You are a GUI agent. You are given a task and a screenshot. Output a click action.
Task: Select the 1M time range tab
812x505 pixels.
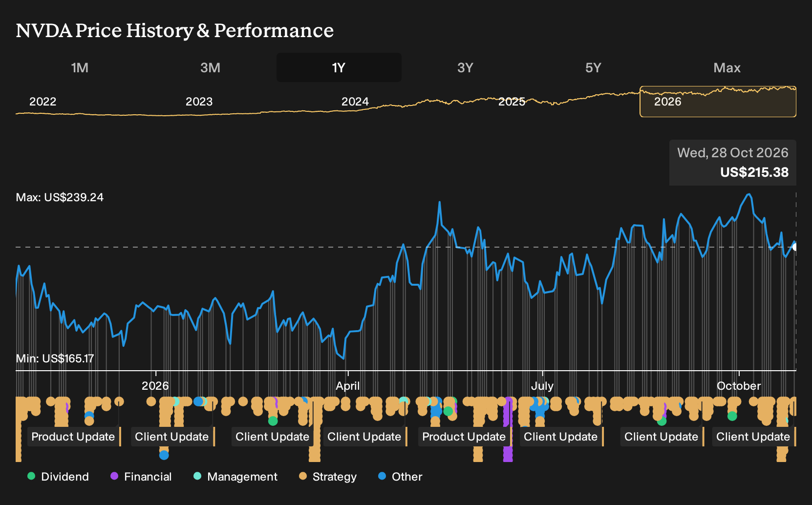point(80,67)
